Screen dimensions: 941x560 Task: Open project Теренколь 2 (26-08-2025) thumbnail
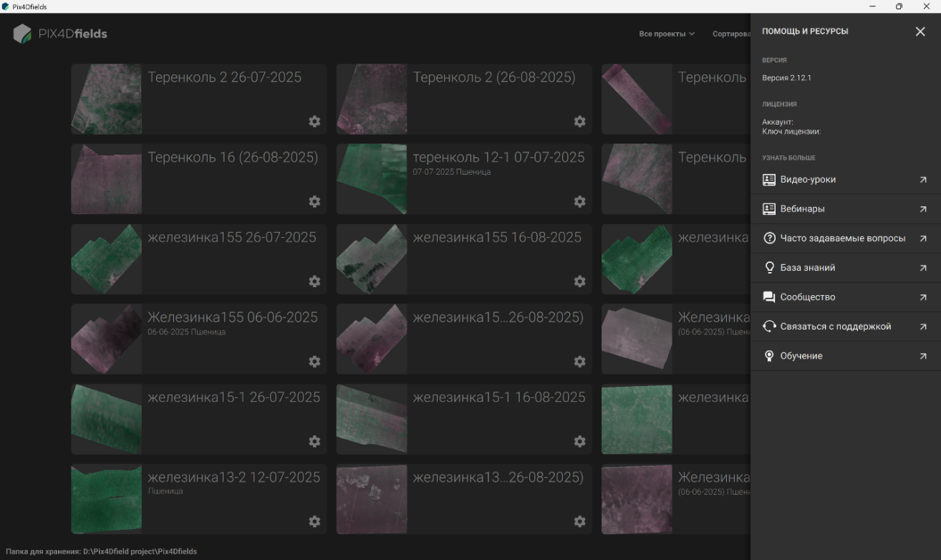(x=372, y=99)
